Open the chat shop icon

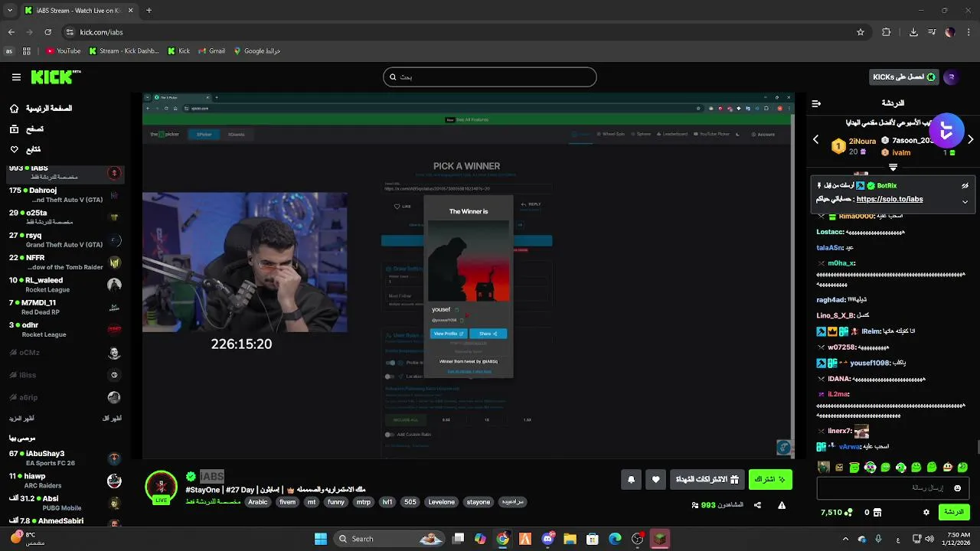[x=877, y=512]
